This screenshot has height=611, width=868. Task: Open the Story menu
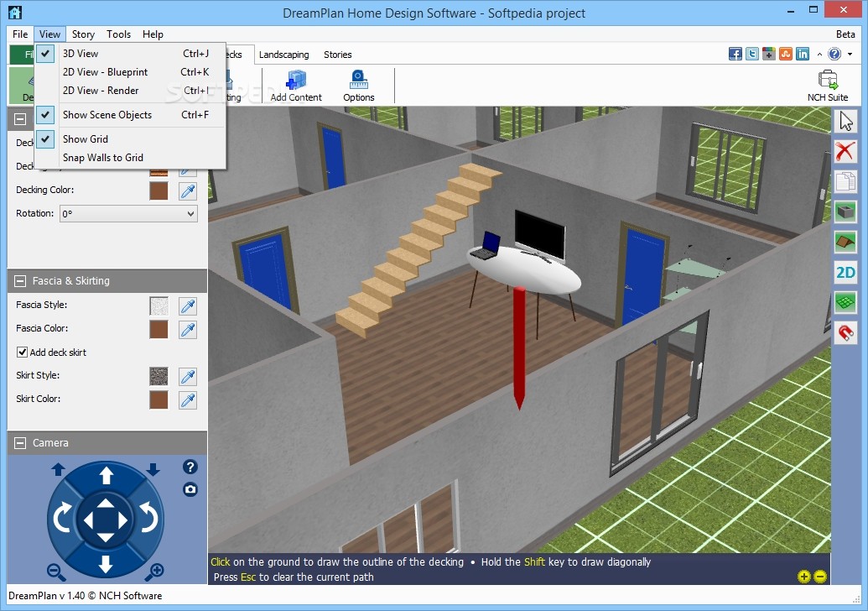83,34
